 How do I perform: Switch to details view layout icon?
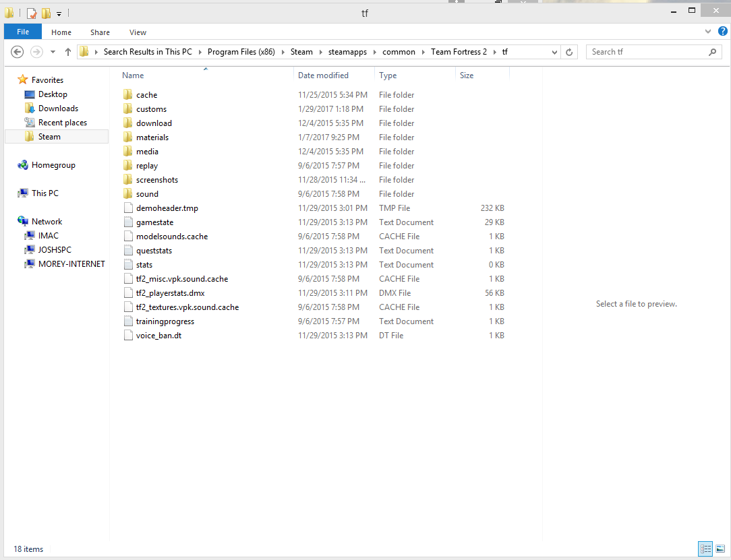[705, 549]
